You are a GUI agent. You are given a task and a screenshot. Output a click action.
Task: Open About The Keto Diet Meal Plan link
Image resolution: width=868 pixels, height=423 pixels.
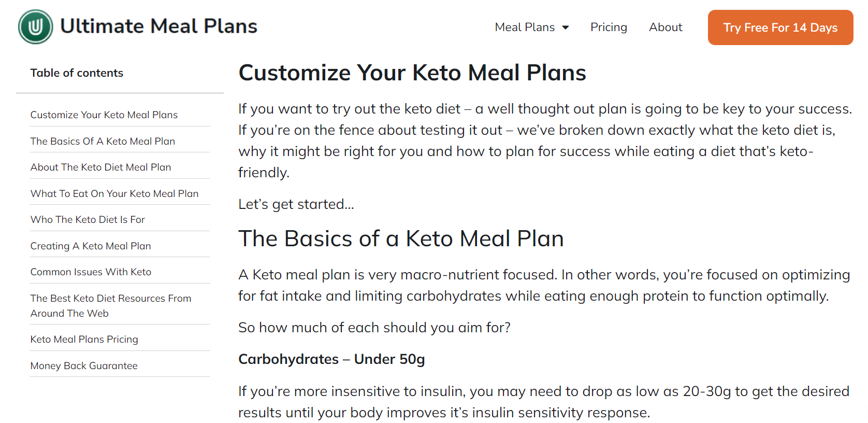(100, 167)
